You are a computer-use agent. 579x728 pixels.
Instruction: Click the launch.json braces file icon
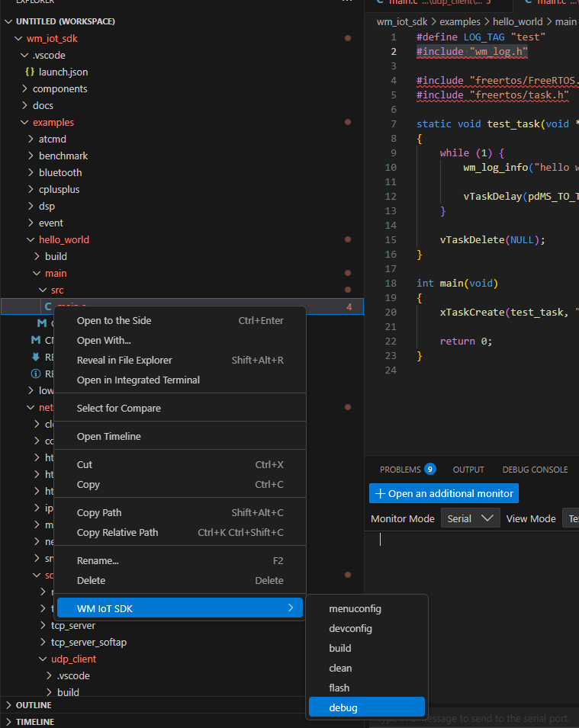click(x=30, y=72)
